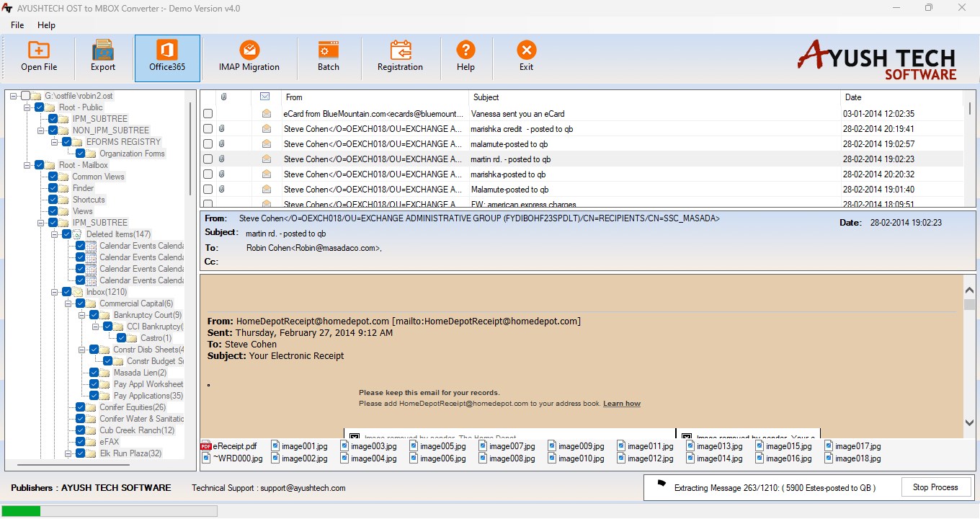Start the Batch conversion tool

coord(329,50)
